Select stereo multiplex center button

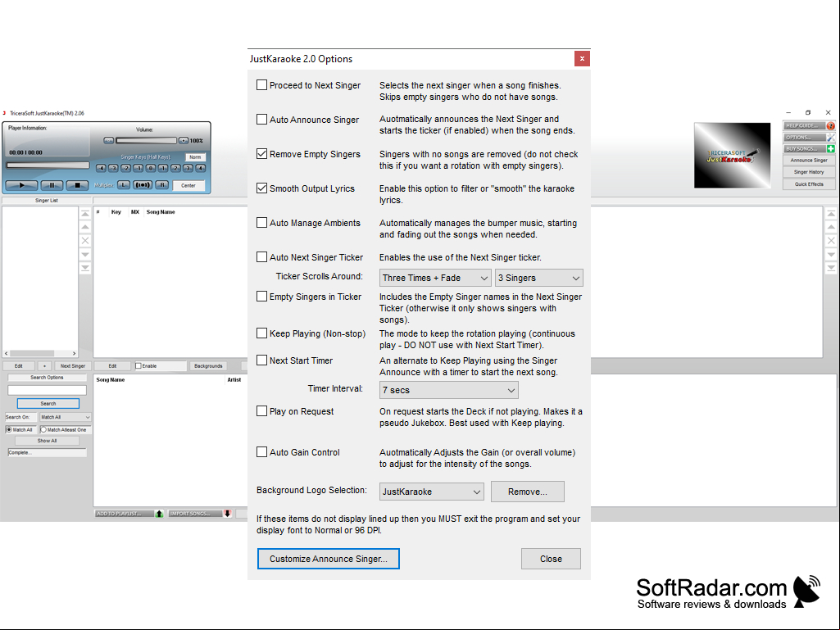[143, 185]
